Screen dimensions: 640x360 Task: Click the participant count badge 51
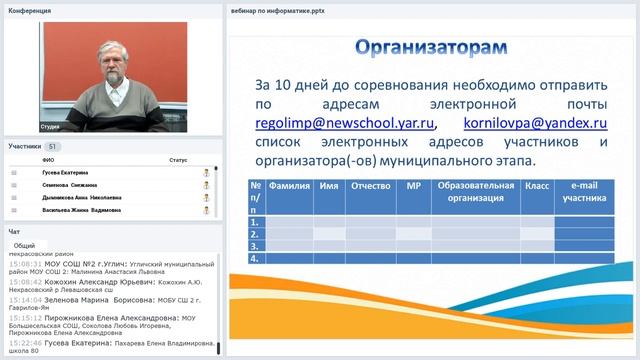pos(52,147)
